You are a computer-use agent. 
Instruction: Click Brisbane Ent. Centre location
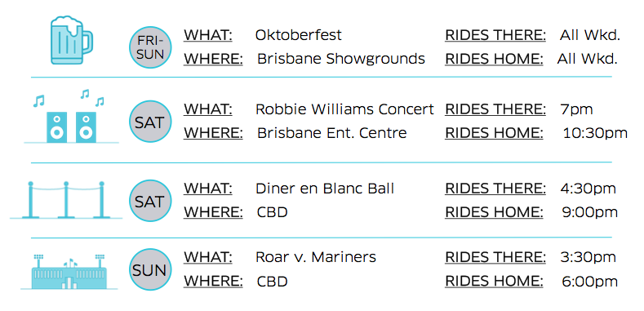332,133
